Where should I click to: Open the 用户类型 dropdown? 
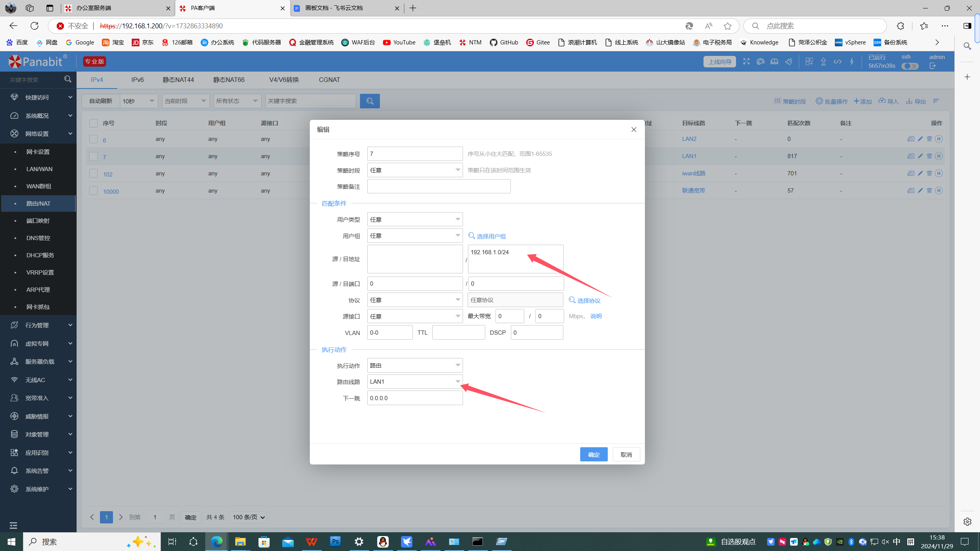415,219
